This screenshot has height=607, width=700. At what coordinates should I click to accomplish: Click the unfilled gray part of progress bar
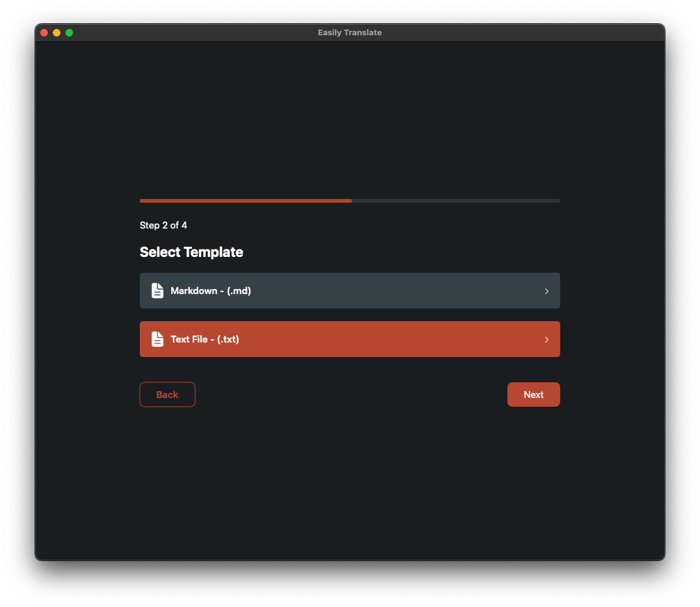click(x=456, y=201)
